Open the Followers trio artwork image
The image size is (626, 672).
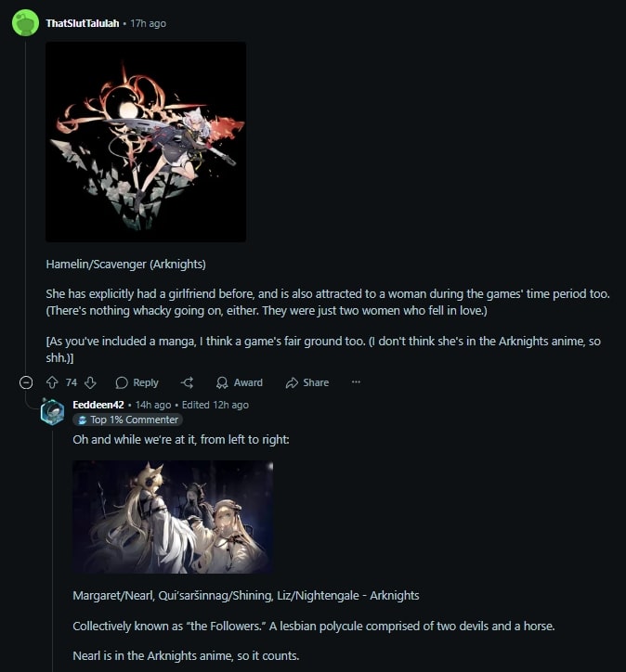[173, 517]
